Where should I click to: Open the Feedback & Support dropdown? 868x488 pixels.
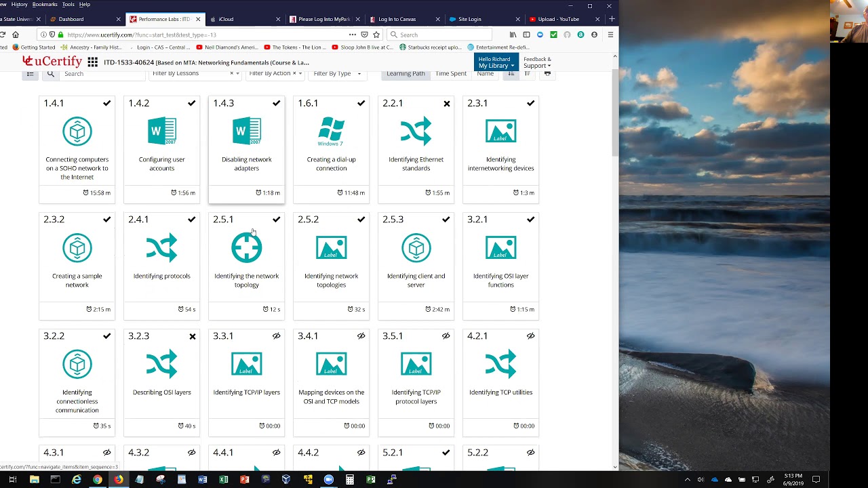tap(537, 62)
